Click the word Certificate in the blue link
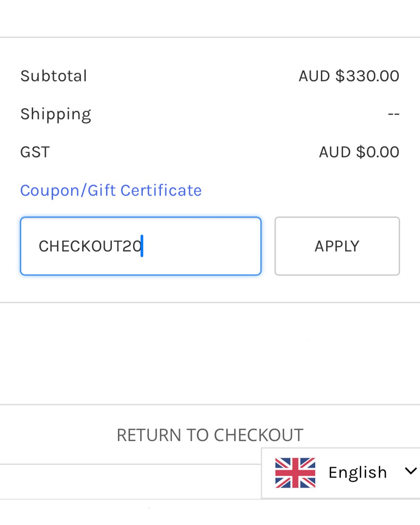 (161, 191)
